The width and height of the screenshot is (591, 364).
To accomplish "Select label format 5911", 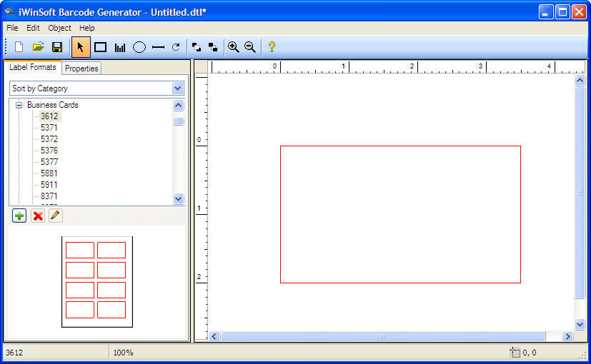I will (x=49, y=185).
